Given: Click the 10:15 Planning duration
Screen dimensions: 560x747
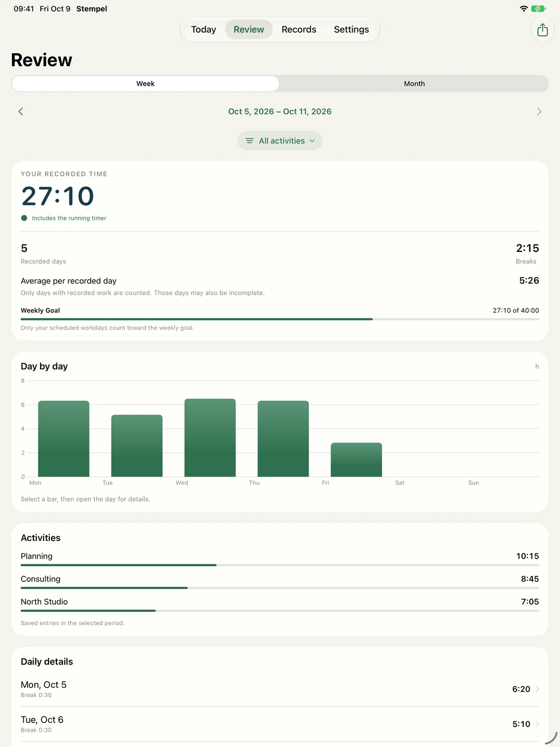Looking at the screenshot, I should (x=527, y=556).
